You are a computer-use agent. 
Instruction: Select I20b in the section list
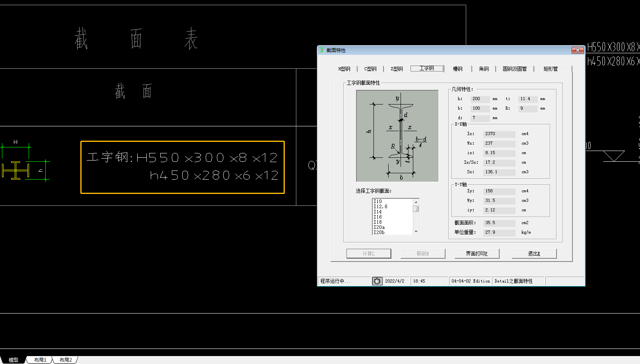pos(393,232)
